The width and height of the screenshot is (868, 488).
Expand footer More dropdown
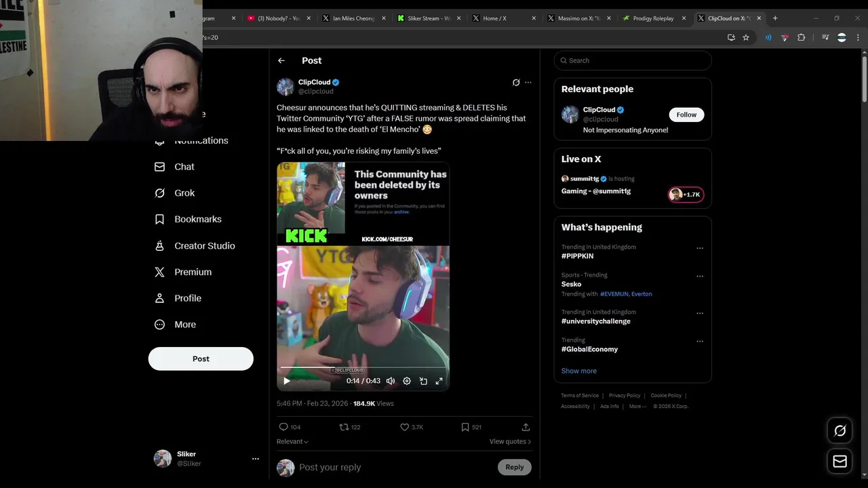click(x=637, y=406)
